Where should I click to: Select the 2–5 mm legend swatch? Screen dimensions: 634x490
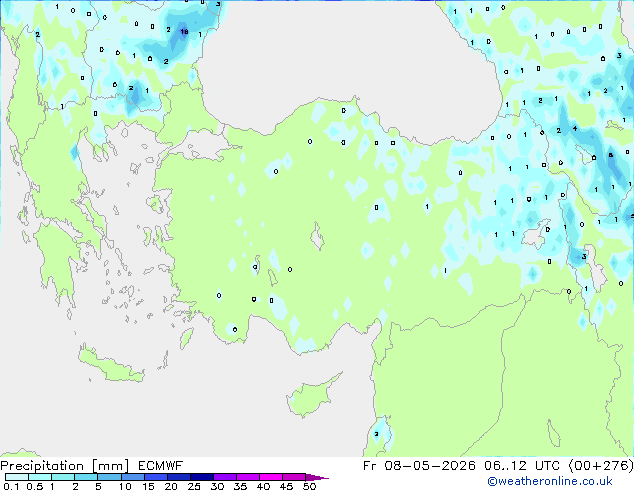point(86,477)
